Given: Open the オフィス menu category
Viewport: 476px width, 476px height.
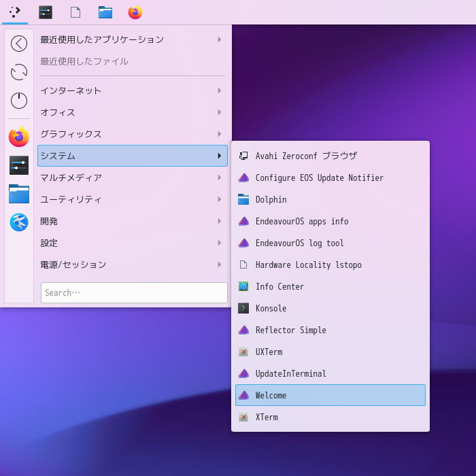Looking at the screenshot, I should pyautogui.click(x=133, y=112).
